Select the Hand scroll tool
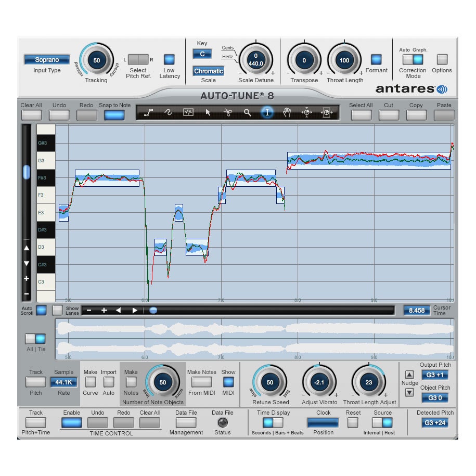Image resolution: width=476 pixels, height=476 pixels. (287, 112)
